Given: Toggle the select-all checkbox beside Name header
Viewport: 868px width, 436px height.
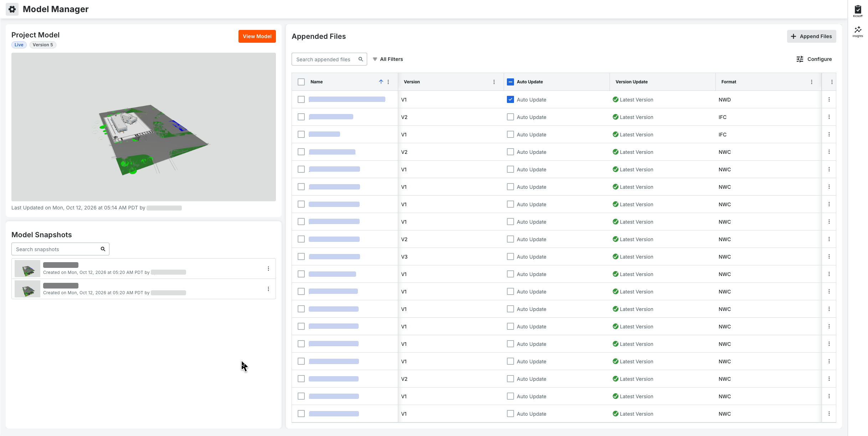Looking at the screenshot, I should click(301, 82).
